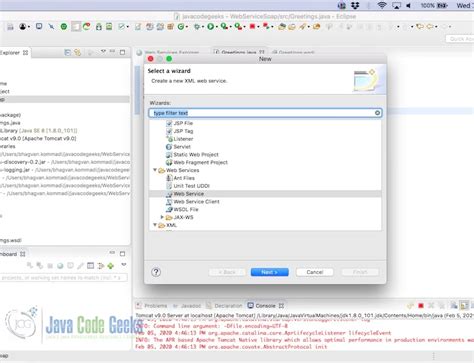
Task: Click the help question mark in New dialog
Action: tap(156, 272)
